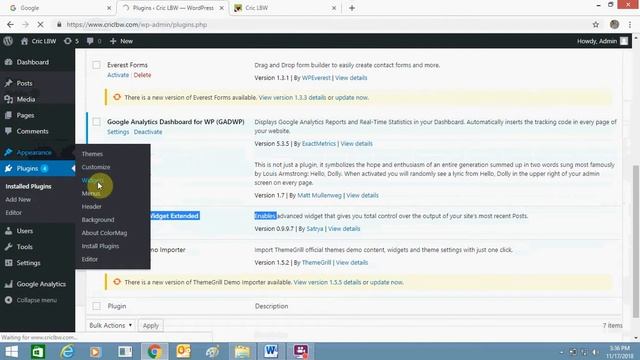Tick the select-all Plugin footer checkbox
Image resolution: width=640 pixels, height=360 pixels.
96,306
